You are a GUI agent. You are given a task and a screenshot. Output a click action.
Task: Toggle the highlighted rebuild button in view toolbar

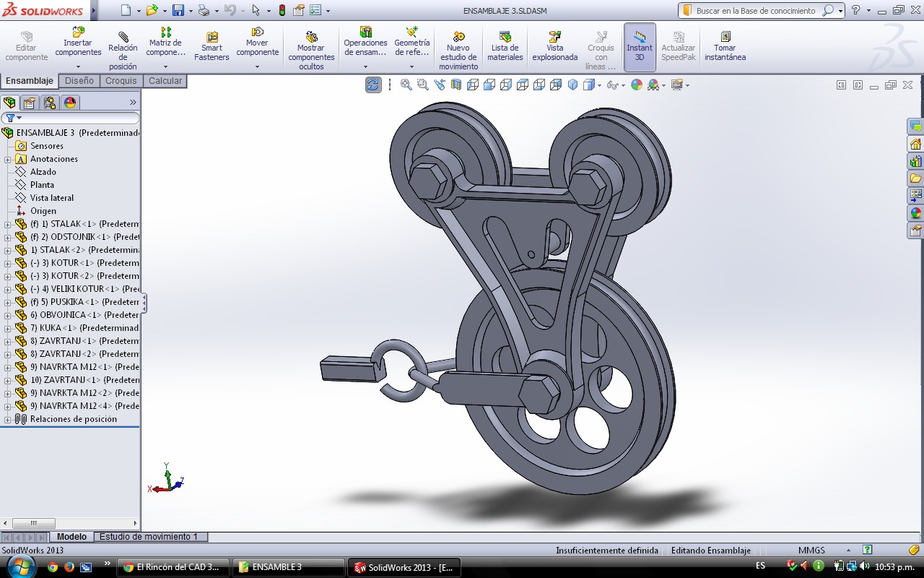[373, 85]
